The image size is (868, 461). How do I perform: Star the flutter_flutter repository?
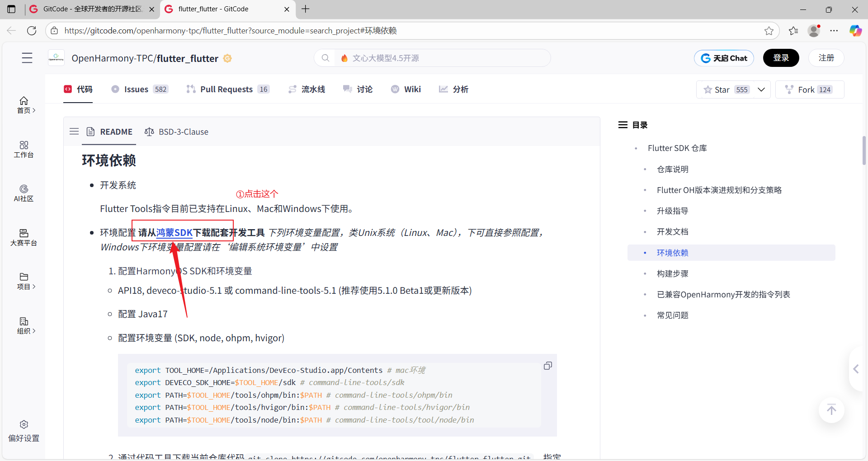pos(726,89)
